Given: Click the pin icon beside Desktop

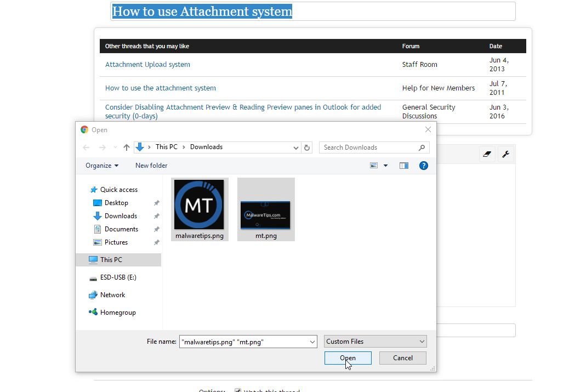Looking at the screenshot, I should [157, 203].
